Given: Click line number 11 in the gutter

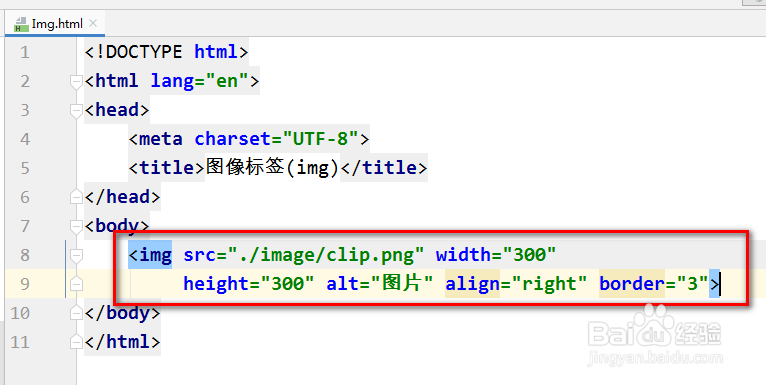Looking at the screenshot, I should [x=20, y=342].
